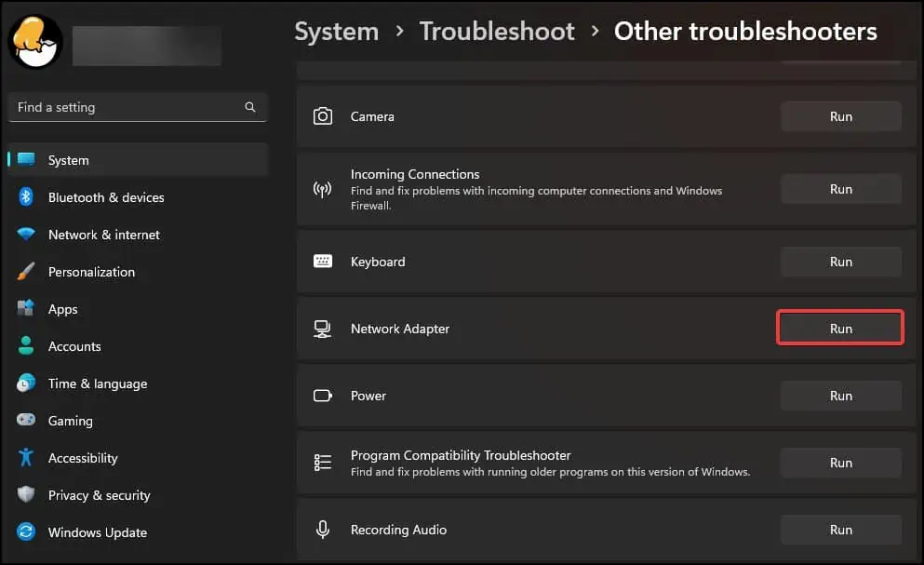Click the Accessibility figure icon
This screenshot has width=924, height=565.
coord(26,457)
